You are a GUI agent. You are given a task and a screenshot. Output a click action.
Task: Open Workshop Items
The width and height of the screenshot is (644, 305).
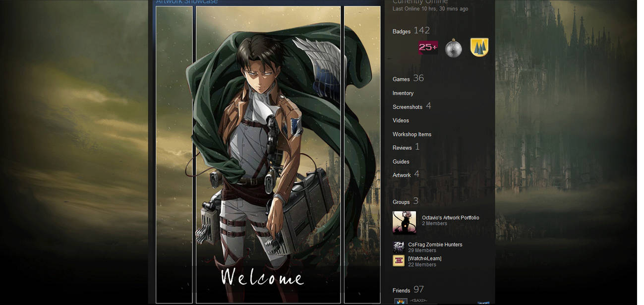pos(412,134)
